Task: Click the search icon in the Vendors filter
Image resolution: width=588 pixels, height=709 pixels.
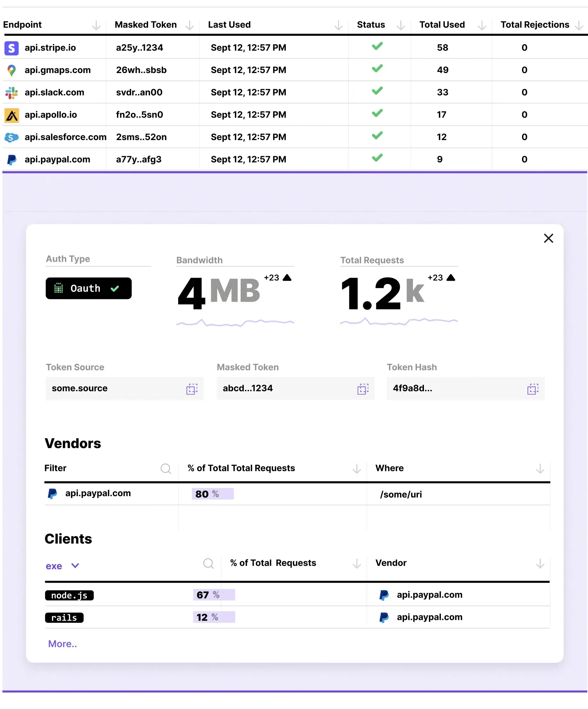Action: pyautogui.click(x=166, y=469)
